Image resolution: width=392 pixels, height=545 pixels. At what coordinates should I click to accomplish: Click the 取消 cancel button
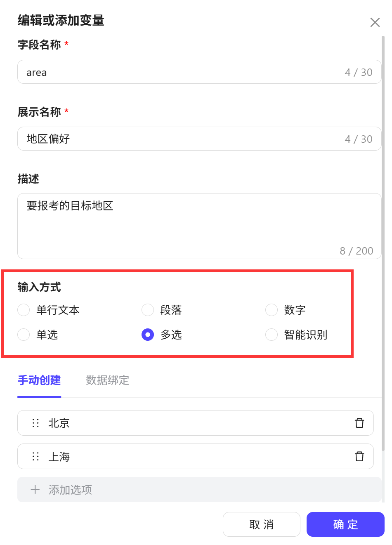262,524
